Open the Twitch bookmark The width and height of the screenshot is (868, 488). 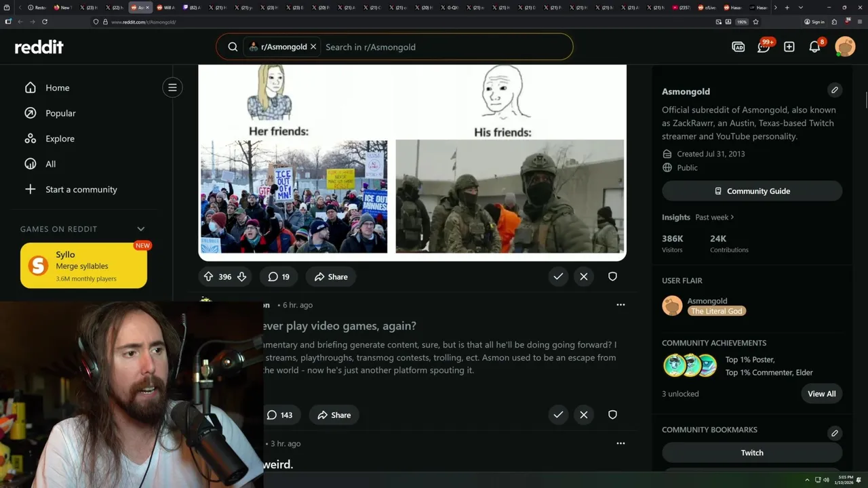click(x=752, y=453)
